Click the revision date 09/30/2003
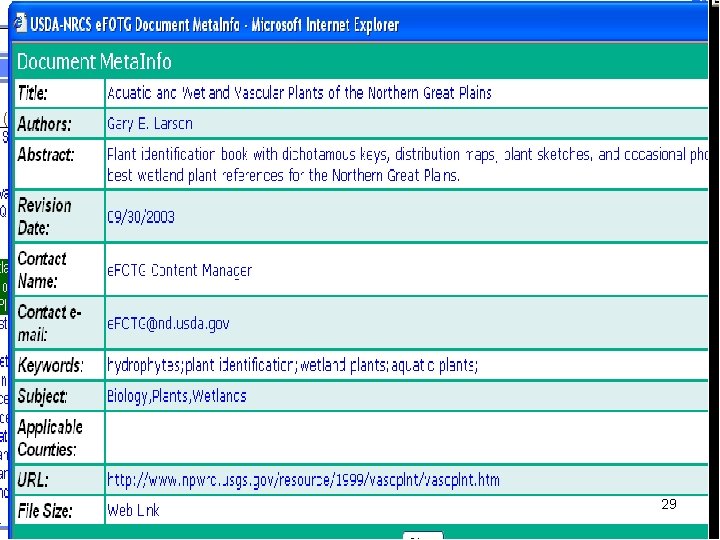 coord(141,217)
